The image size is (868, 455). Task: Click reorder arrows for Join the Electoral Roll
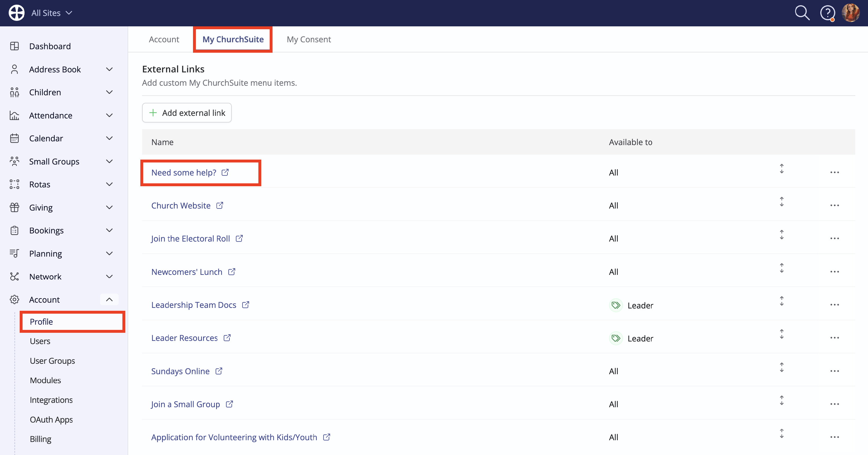(x=781, y=235)
